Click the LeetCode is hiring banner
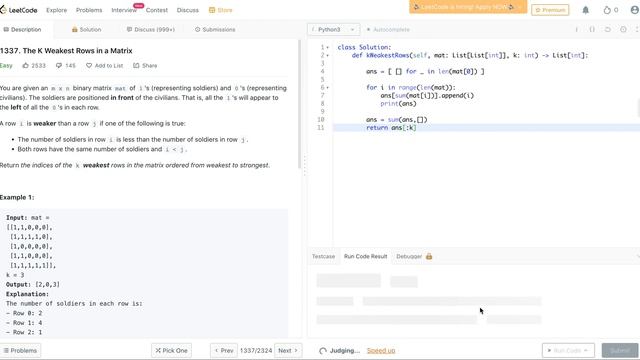 [468, 7]
